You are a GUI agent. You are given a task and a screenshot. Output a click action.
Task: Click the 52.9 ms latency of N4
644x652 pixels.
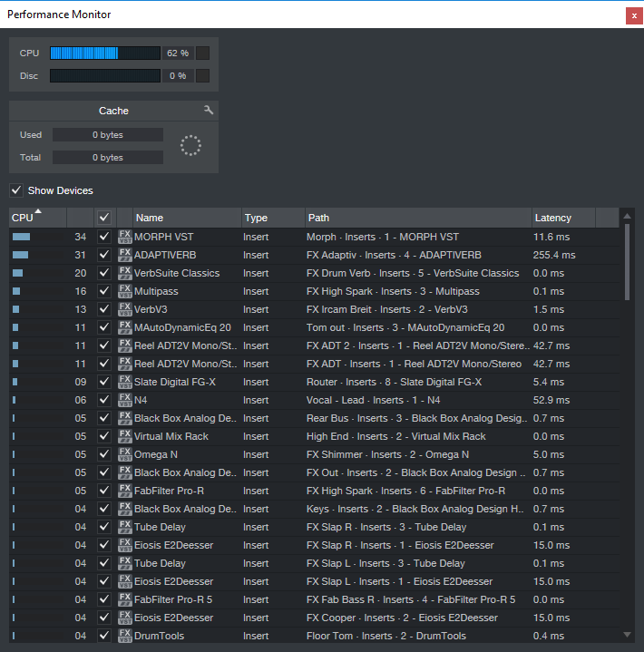coord(551,400)
